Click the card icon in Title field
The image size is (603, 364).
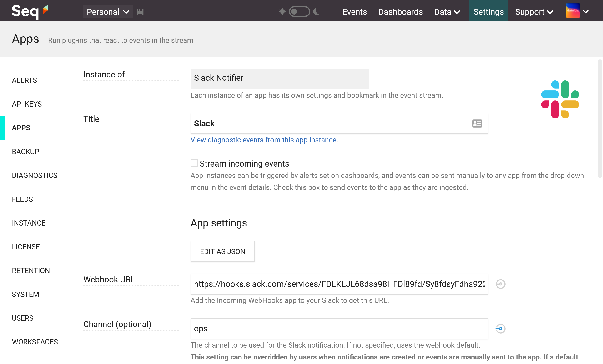[477, 123]
